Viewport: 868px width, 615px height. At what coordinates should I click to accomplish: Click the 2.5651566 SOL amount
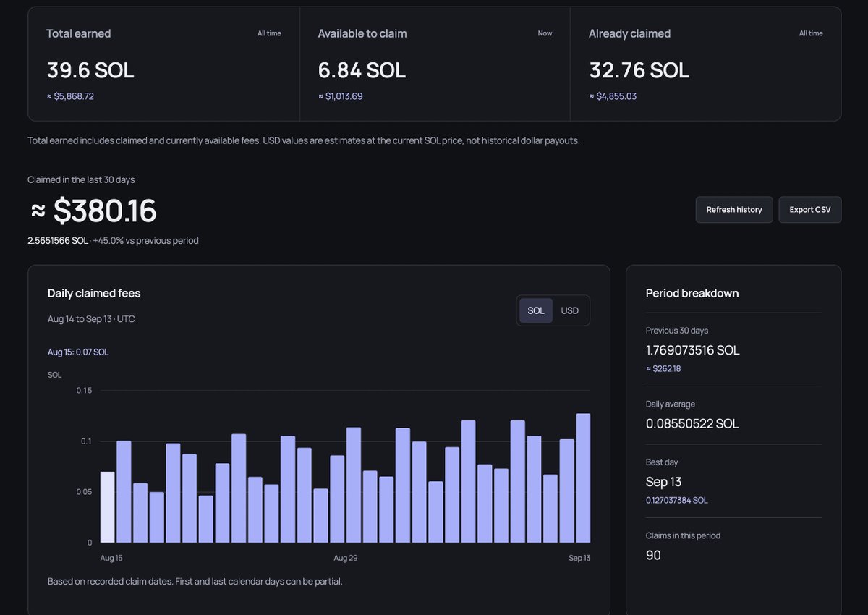(x=58, y=241)
